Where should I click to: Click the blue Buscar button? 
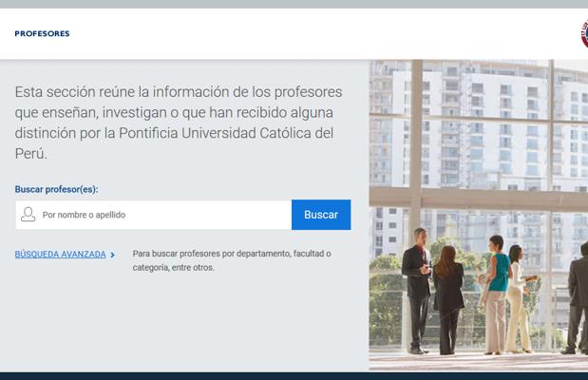tap(321, 215)
